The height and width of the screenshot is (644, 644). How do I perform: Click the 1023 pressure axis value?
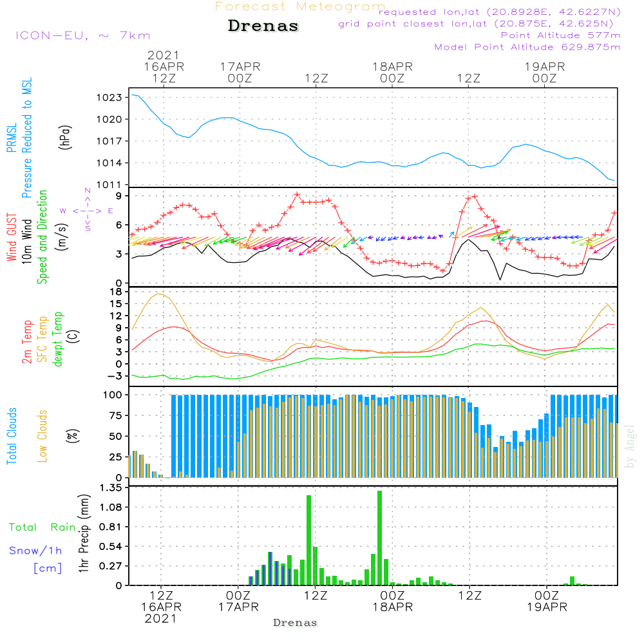pyautogui.click(x=109, y=98)
